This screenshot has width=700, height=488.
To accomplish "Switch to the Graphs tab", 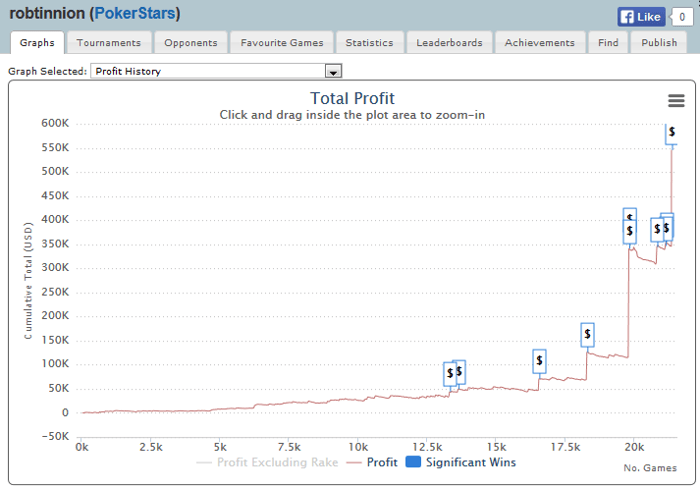I will [37, 43].
